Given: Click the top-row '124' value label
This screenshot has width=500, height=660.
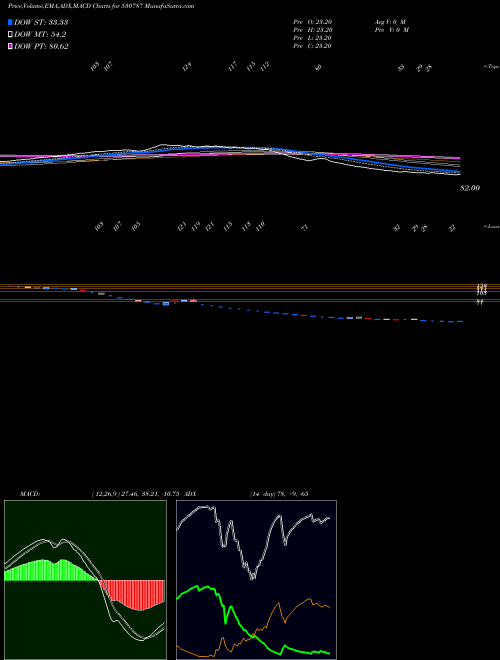Looking at the screenshot, I should point(187,67).
